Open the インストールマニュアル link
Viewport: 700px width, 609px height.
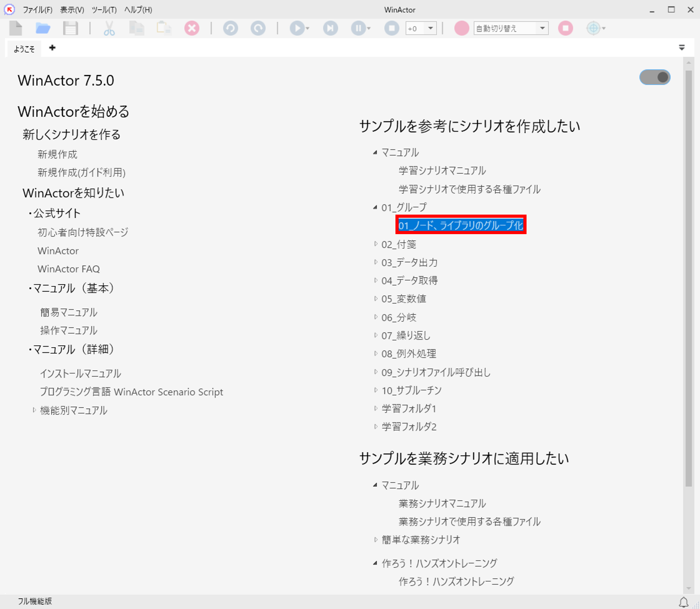click(81, 373)
